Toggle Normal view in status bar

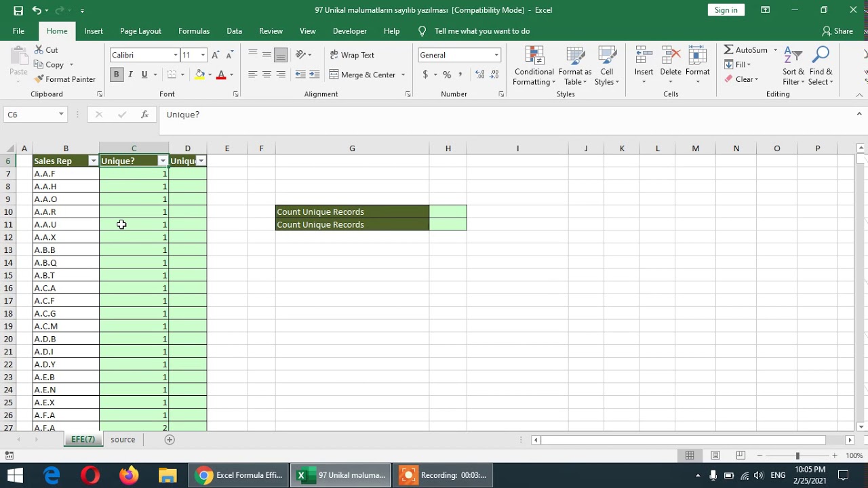(690, 455)
